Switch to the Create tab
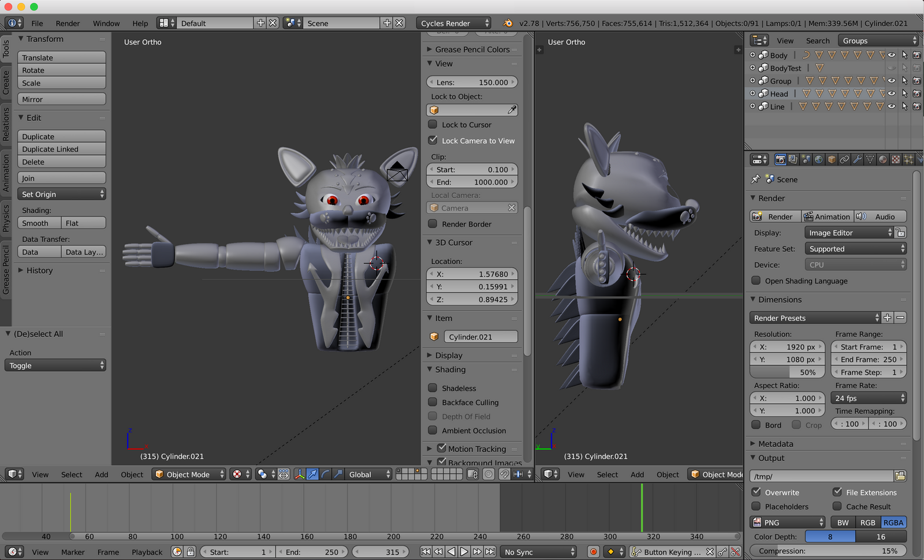924x560 pixels. [6, 83]
